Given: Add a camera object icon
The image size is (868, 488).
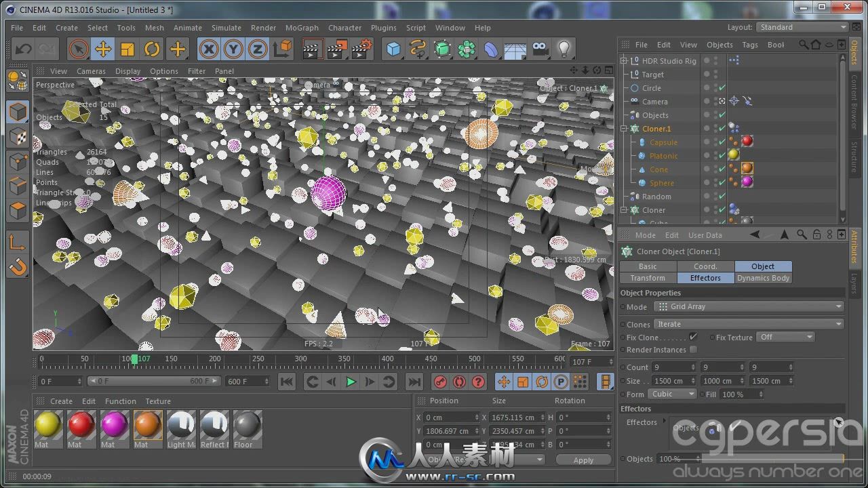Looking at the screenshot, I should click(x=540, y=49).
